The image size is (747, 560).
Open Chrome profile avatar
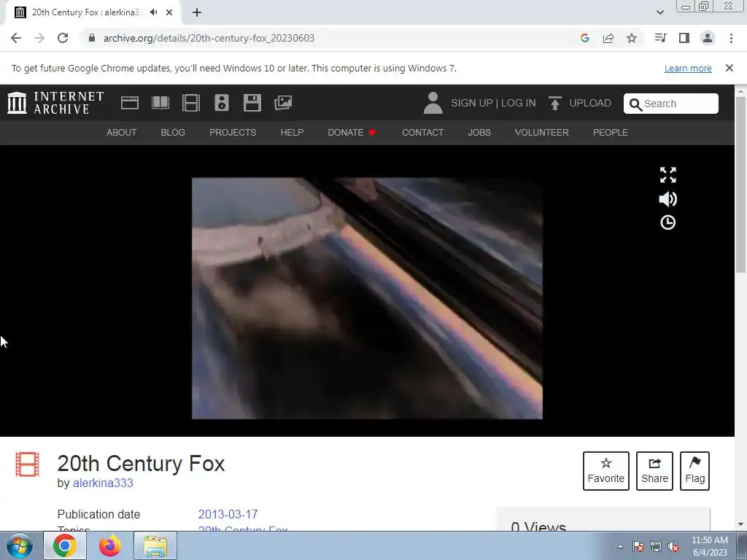[708, 38]
